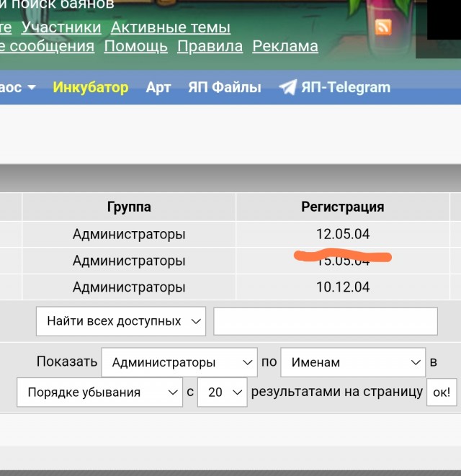The width and height of the screenshot is (461, 476).
Task: Open the Помощь help link
Action: tap(135, 46)
